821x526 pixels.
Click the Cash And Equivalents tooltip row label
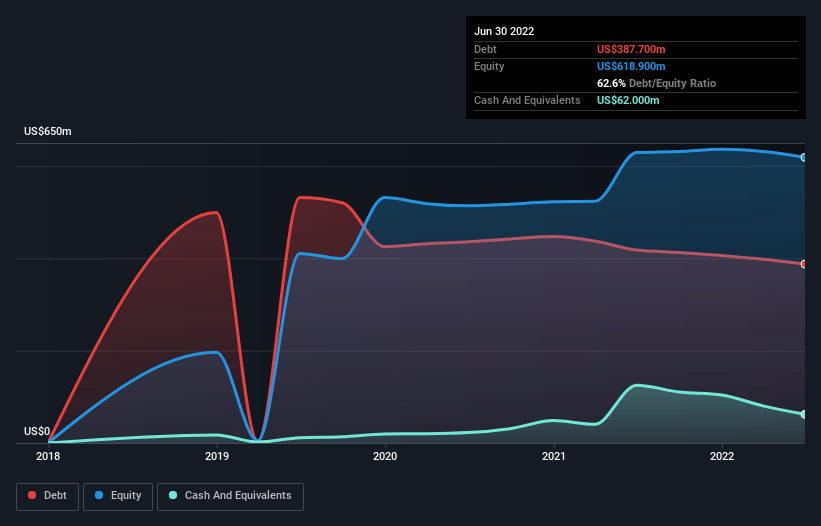(527, 100)
